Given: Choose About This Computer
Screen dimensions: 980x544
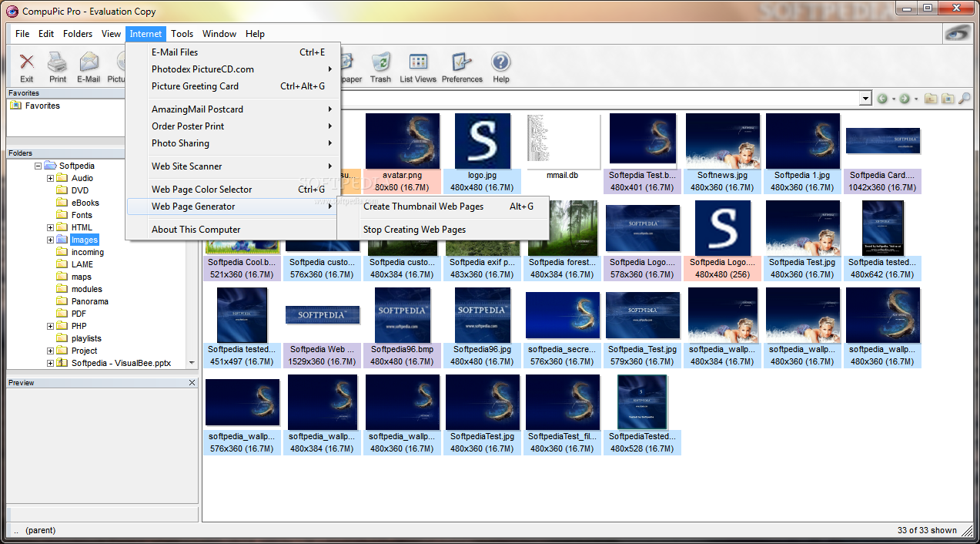Looking at the screenshot, I should (x=232, y=230).
